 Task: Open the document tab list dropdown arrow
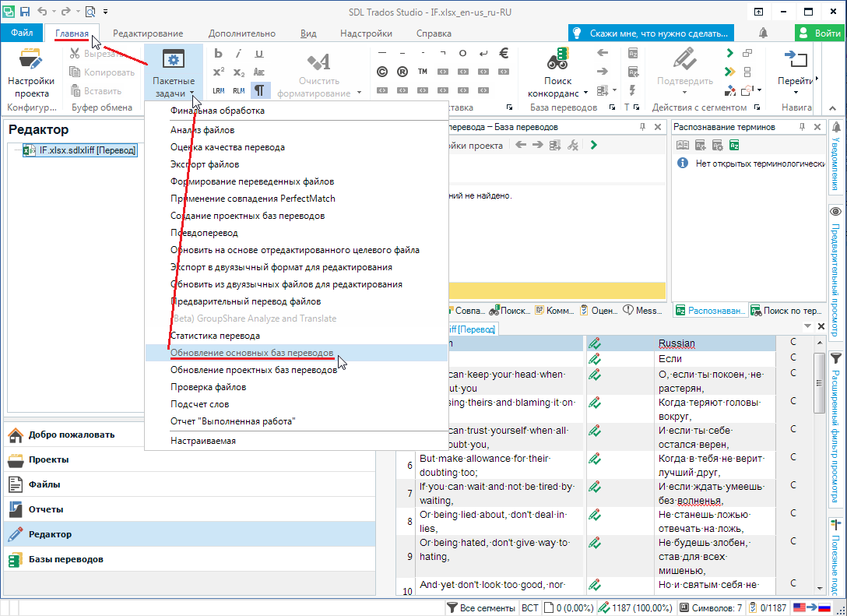pos(807,327)
